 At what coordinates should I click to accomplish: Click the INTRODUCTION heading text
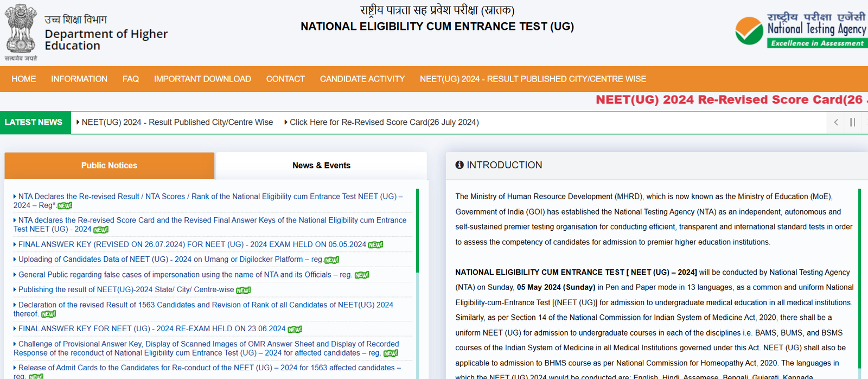coord(505,165)
